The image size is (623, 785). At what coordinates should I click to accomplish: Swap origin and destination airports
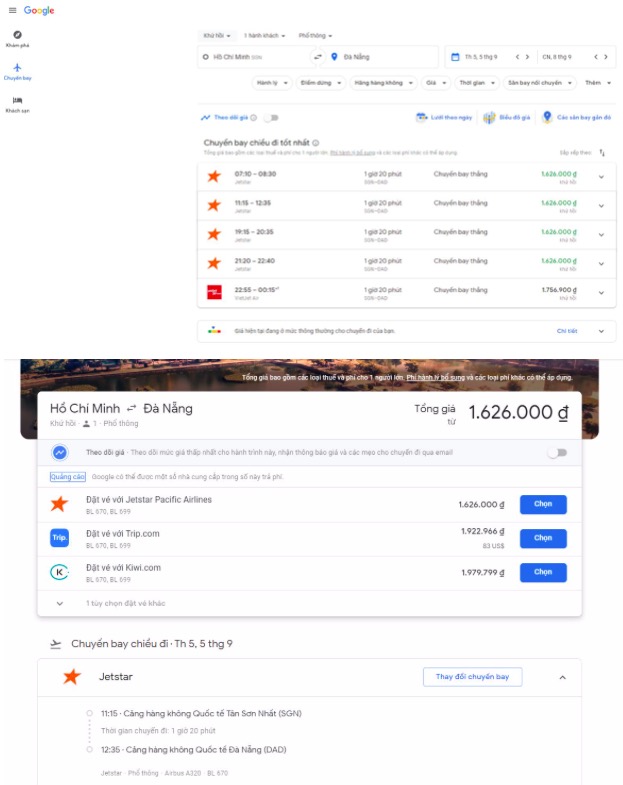318,57
